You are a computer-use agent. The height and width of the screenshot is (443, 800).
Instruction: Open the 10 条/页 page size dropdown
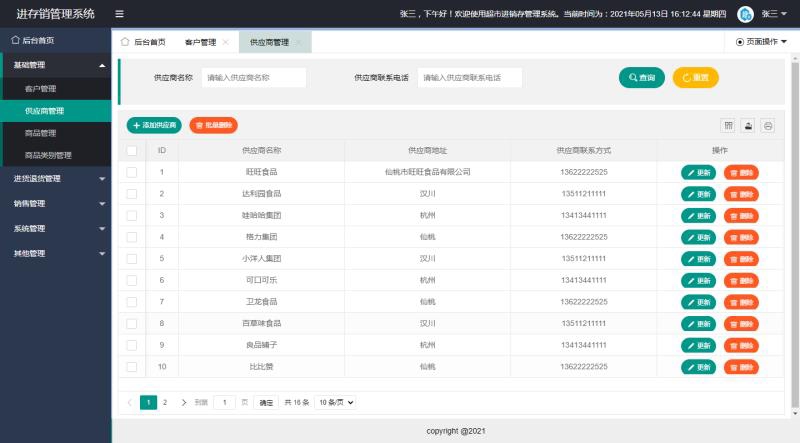point(335,402)
